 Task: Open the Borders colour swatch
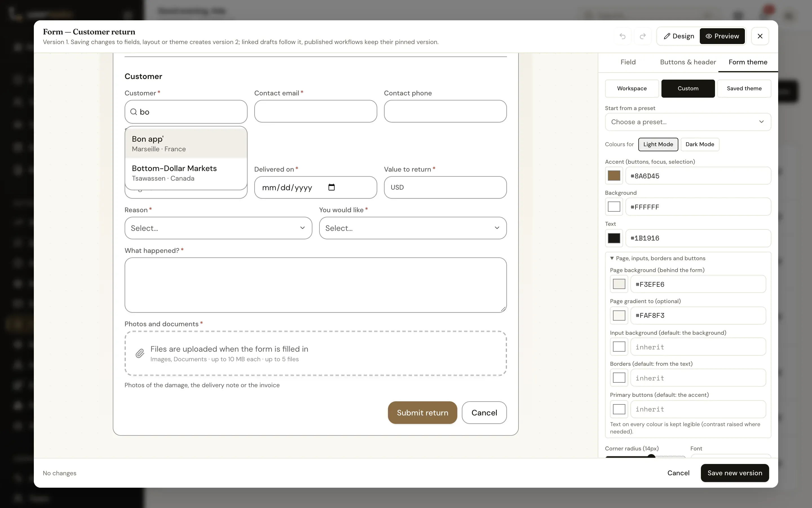click(619, 378)
